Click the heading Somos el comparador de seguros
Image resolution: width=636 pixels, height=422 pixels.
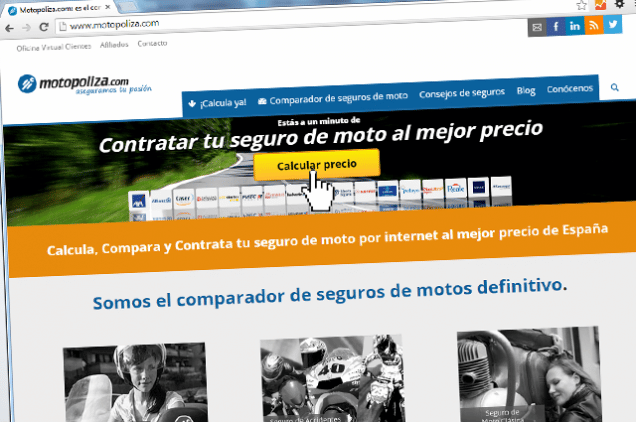click(330, 294)
